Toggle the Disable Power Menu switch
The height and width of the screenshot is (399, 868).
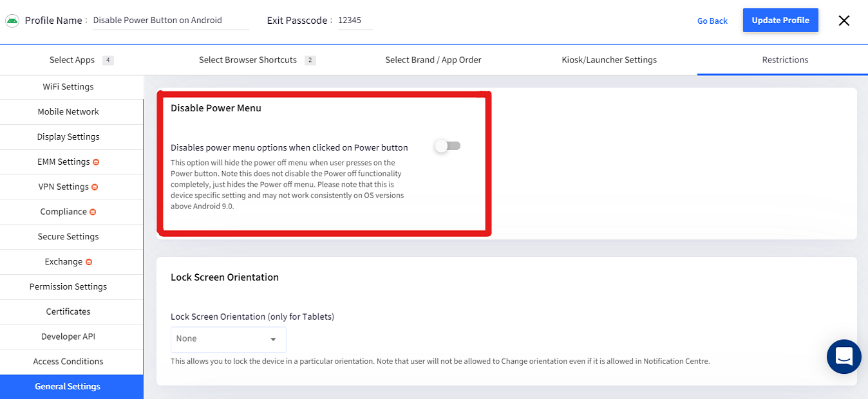tap(448, 146)
